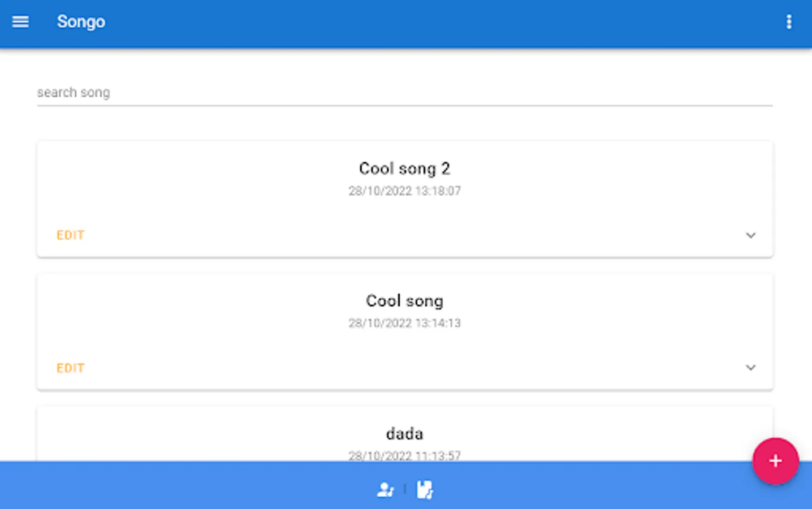Click the search song input field
This screenshot has width=812, height=509.
point(404,93)
